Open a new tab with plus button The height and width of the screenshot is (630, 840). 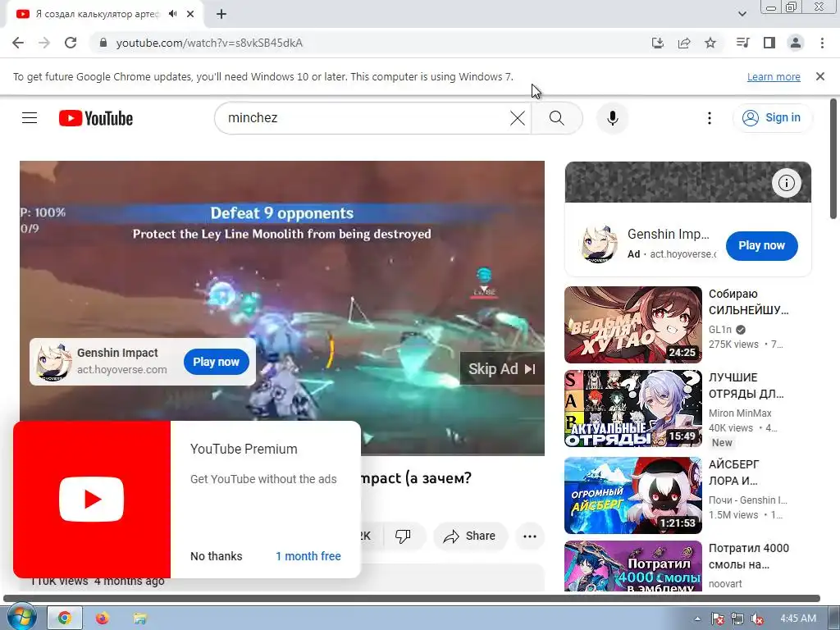point(221,14)
